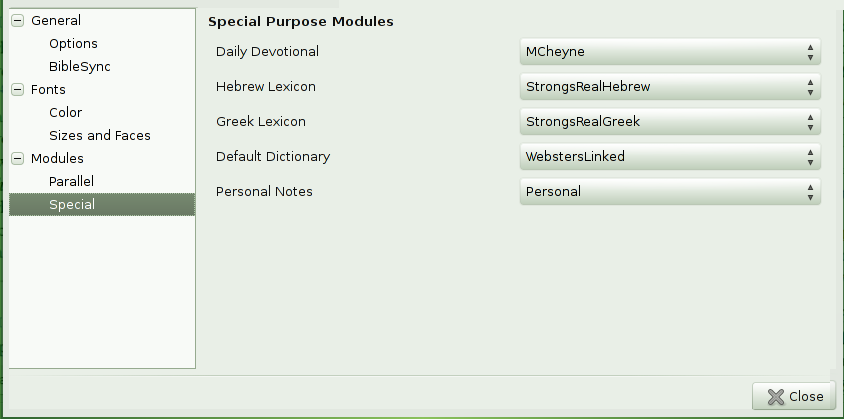Open the Options preferences page

point(73,43)
